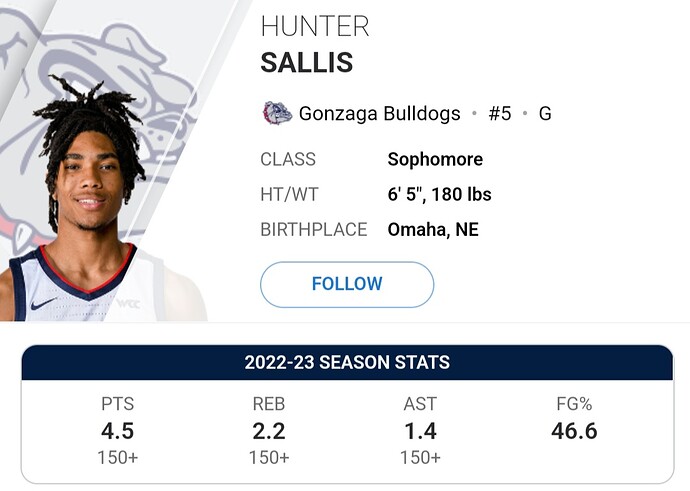This screenshot has width=690, height=491.
Task: Select the REB stat label
Action: pos(269,405)
